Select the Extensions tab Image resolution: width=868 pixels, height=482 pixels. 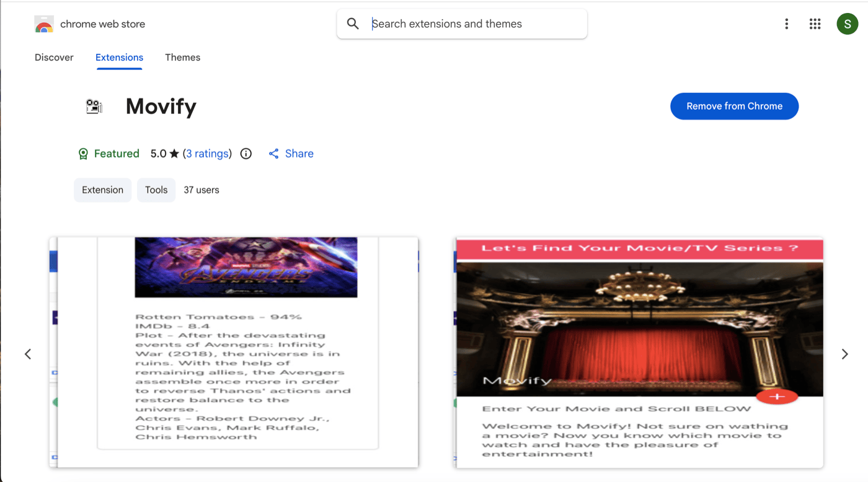click(x=119, y=58)
